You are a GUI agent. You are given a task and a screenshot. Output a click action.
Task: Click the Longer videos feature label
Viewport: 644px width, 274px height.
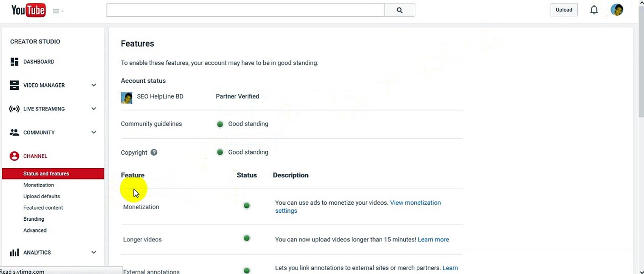[x=143, y=239]
